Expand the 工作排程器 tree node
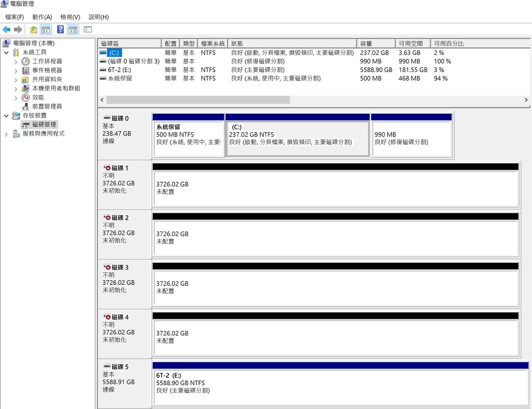The image size is (532, 409). [16, 62]
